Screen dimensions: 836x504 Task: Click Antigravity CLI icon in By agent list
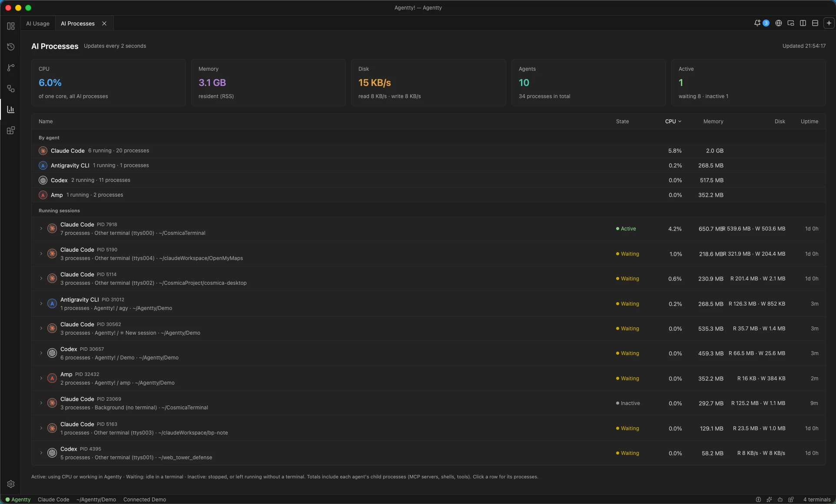coord(43,165)
